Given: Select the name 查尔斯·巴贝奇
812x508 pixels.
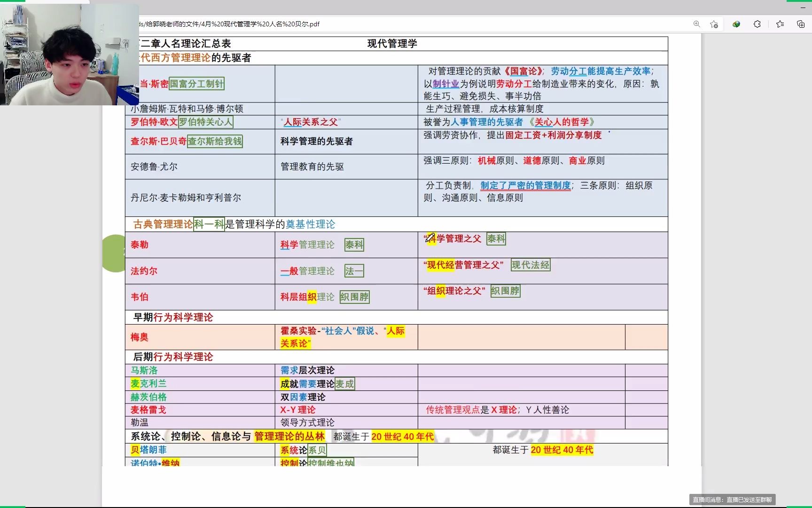Looking at the screenshot, I should 159,141.
